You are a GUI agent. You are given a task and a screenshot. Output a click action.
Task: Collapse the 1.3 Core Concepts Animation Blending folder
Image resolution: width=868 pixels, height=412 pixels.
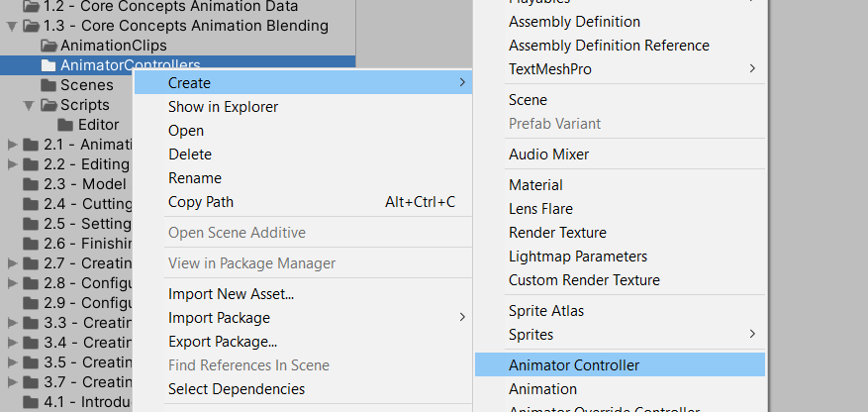[x=12, y=25]
